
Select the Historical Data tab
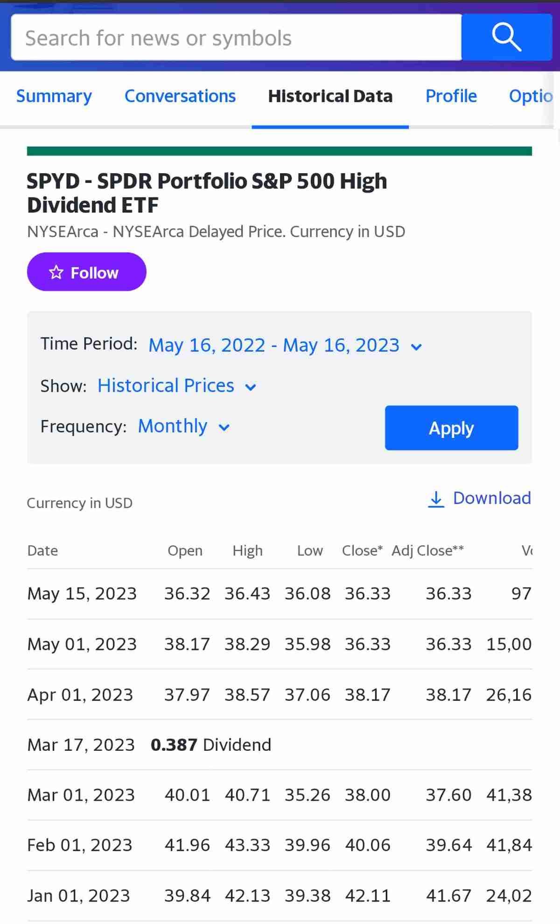tap(330, 96)
